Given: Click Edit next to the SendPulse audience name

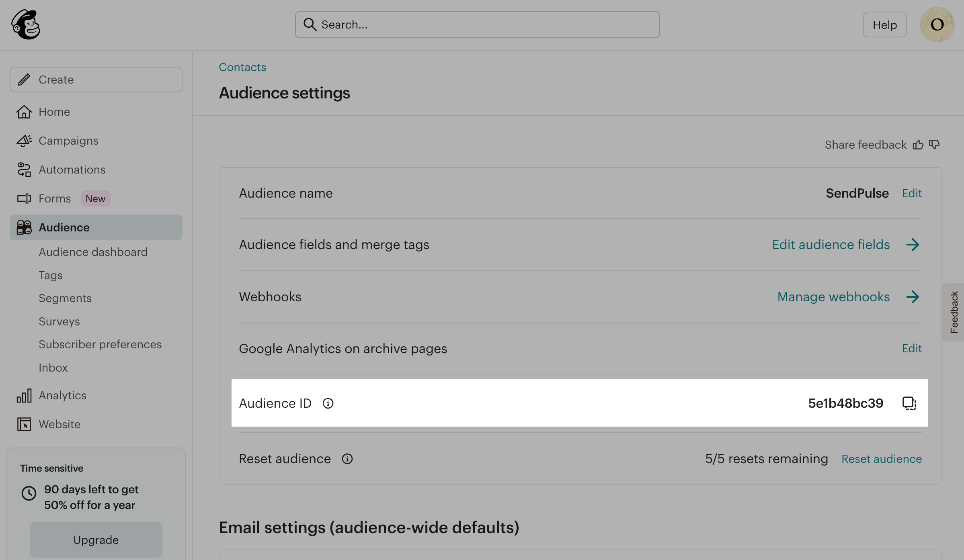Looking at the screenshot, I should point(911,193).
